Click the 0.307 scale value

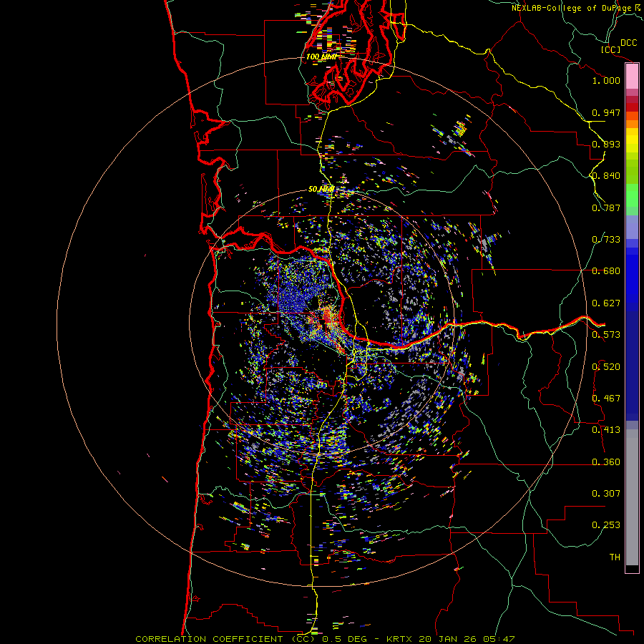pos(606,494)
